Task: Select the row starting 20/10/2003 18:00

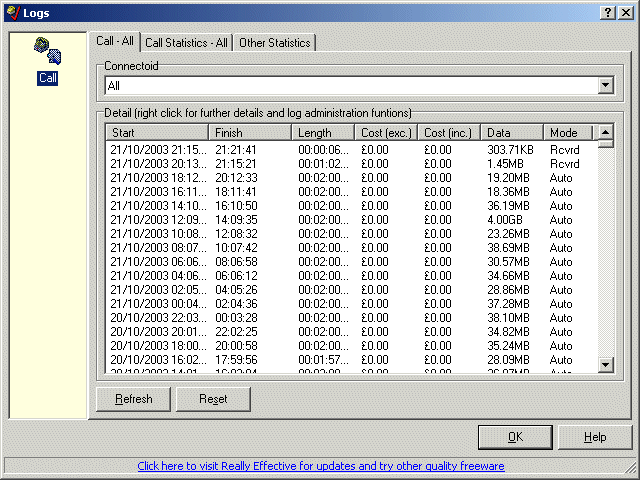Action: 351,346
